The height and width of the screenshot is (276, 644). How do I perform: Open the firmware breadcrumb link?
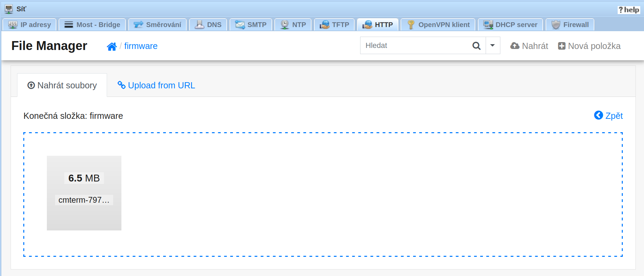[141, 46]
